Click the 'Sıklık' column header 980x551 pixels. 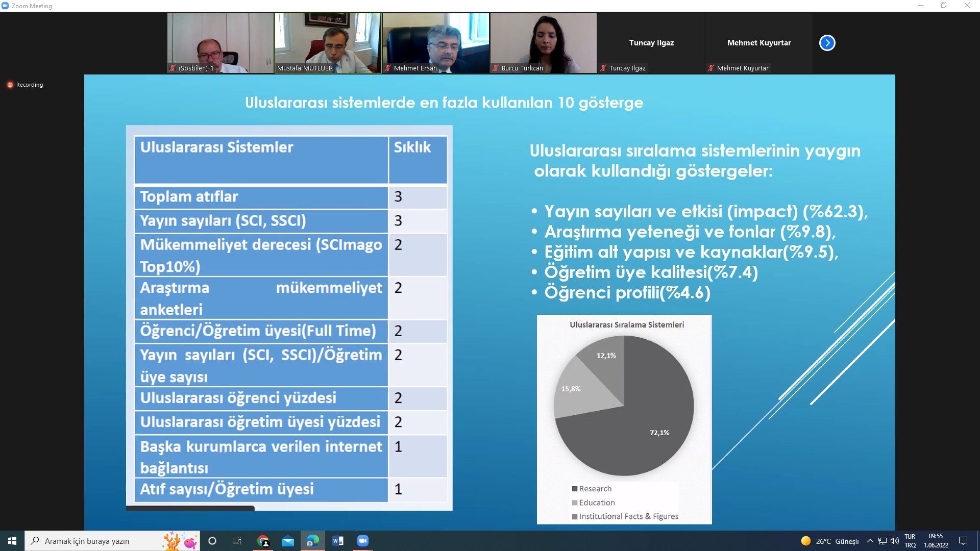418,160
